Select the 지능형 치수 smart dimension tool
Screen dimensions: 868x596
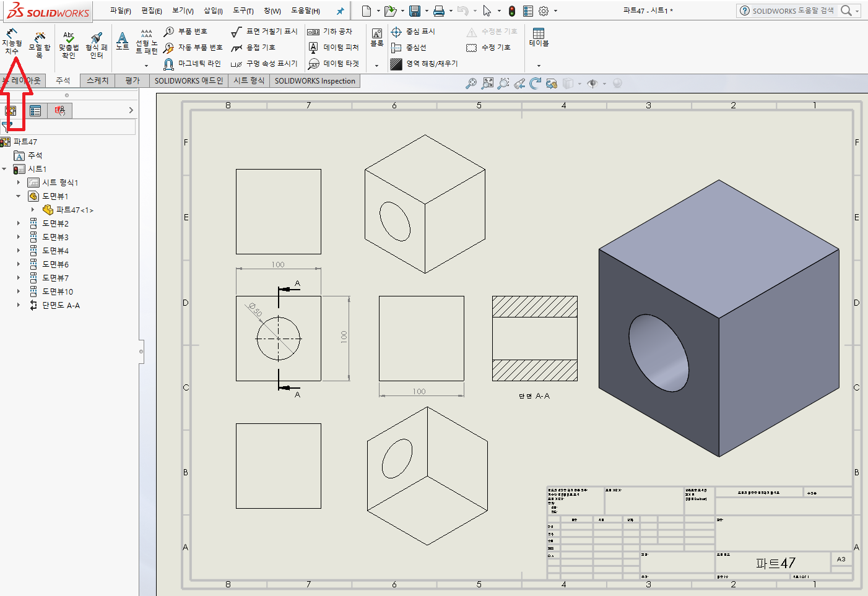[12, 41]
